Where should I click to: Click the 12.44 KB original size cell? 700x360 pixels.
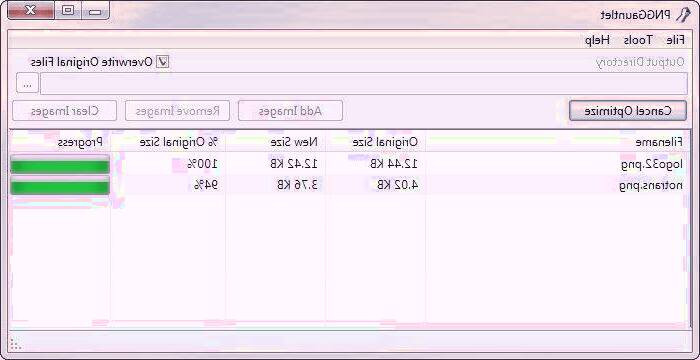[394, 164]
